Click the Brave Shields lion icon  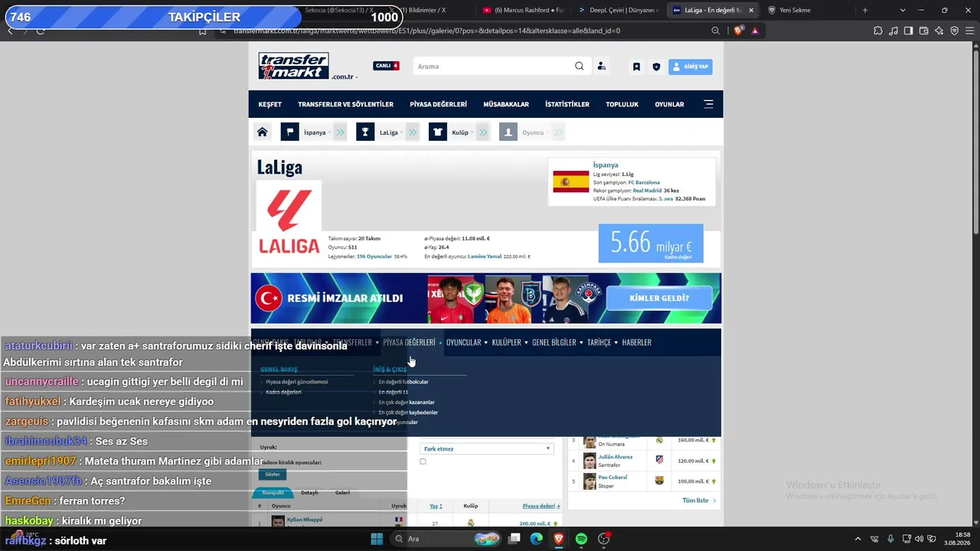(738, 31)
